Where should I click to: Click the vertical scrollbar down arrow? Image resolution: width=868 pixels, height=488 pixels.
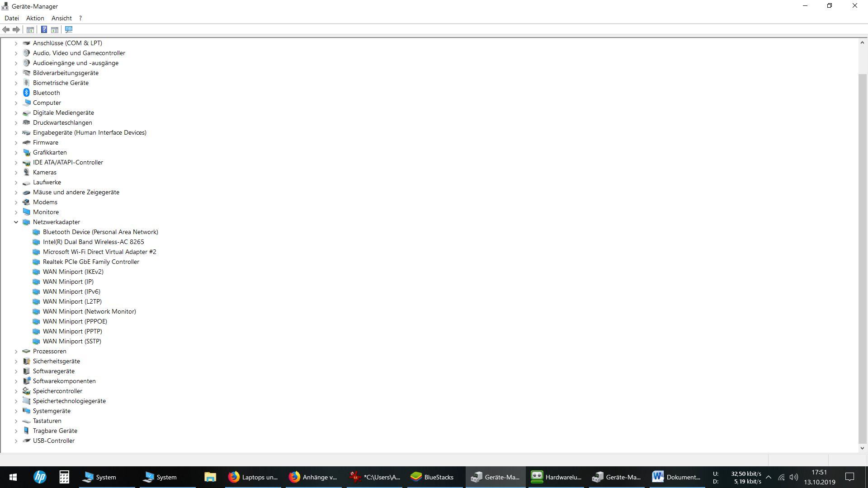[862, 448]
